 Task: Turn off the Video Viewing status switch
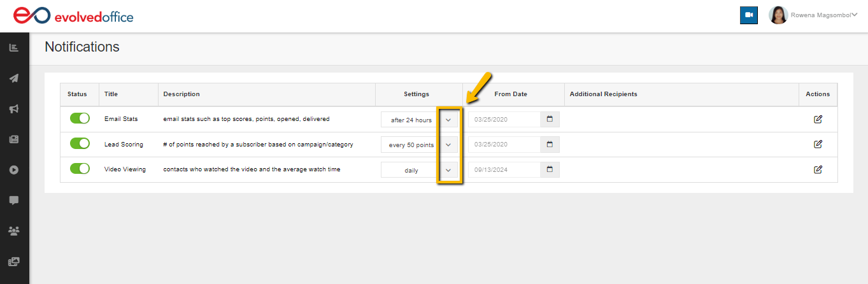(80, 169)
